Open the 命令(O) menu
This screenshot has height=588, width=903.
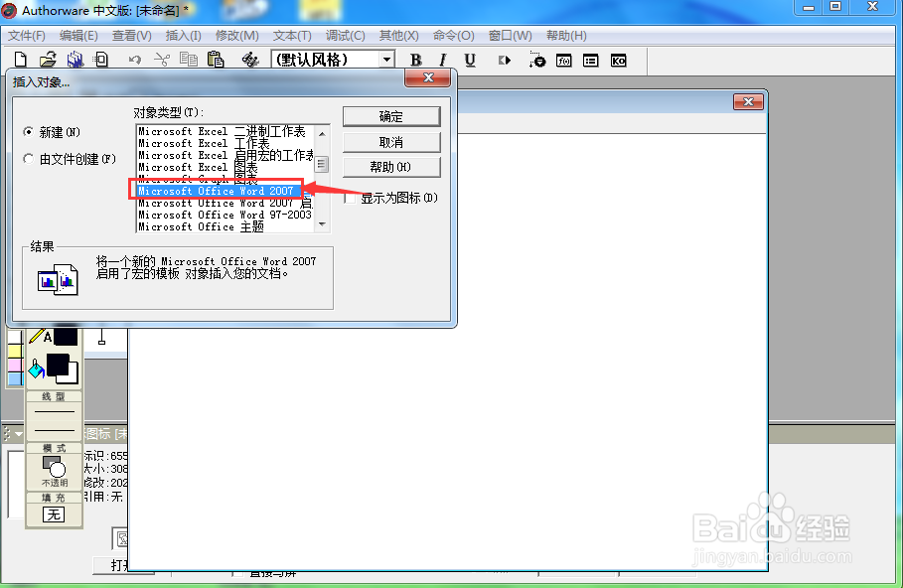pos(453,36)
